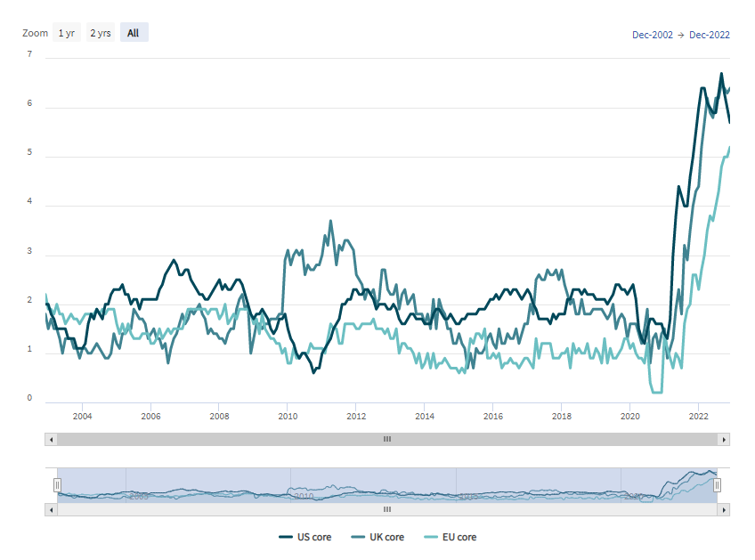Click the navigator's left range handle
Screen dimensions: 755x560
point(57,485)
